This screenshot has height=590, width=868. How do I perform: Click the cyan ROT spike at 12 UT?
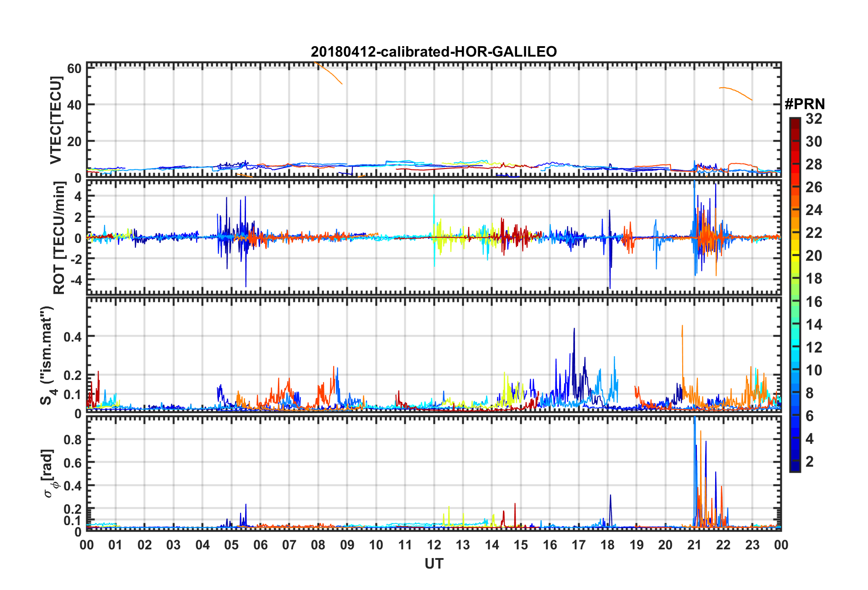tap(434, 231)
